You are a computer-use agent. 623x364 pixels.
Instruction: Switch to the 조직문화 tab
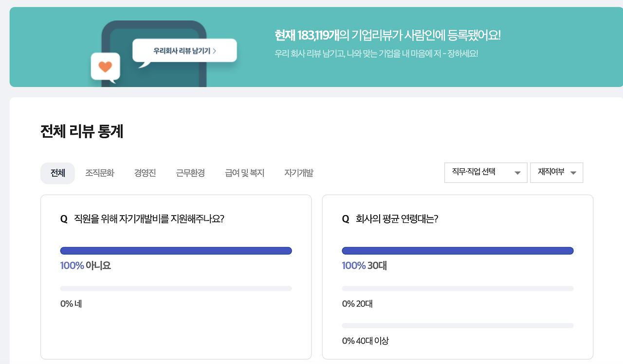click(x=100, y=173)
